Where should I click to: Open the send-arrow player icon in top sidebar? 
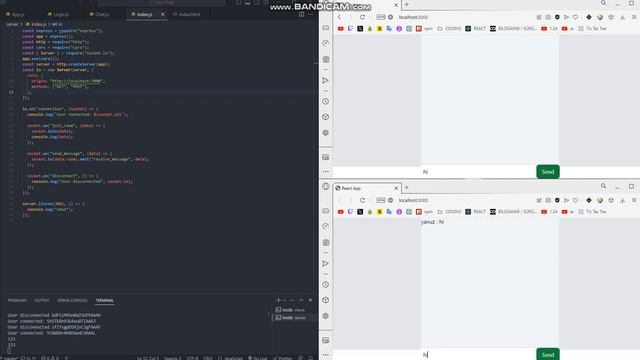(326, 80)
